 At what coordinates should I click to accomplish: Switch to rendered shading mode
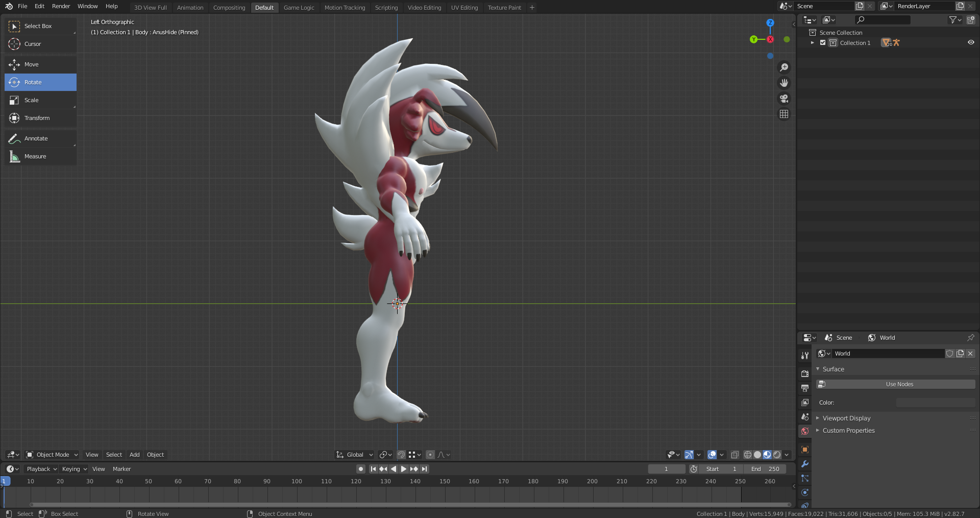click(x=777, y=455)
